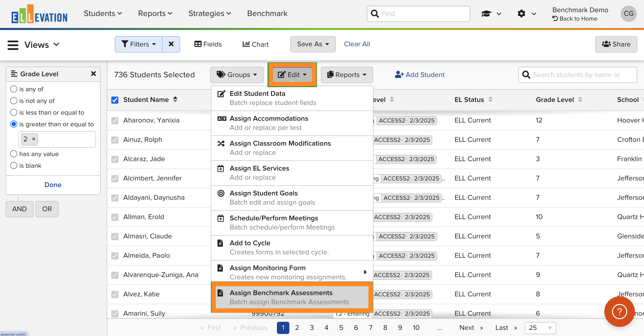Open the orange help question mark button

point(619,312)
